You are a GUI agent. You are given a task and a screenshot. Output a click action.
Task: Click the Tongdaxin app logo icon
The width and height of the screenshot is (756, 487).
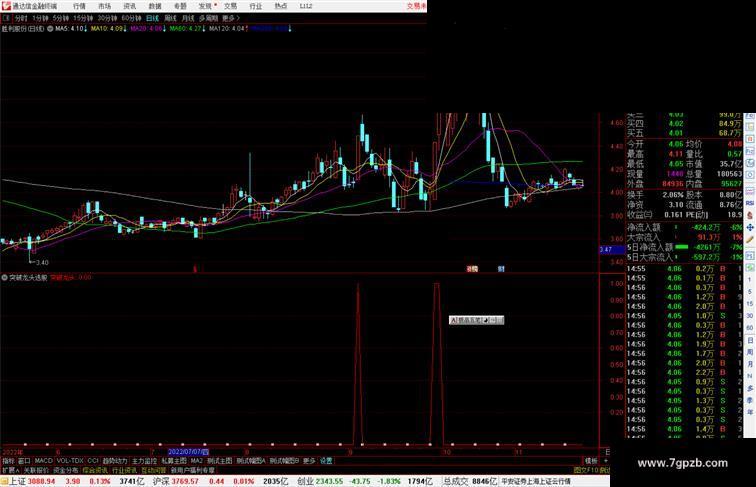(x=6, y=6)
